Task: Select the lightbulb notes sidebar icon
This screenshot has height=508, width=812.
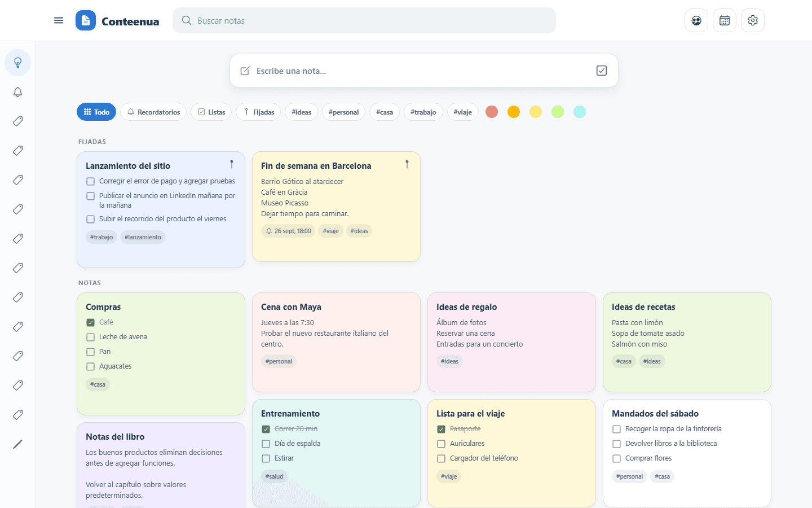Action: 18,63
